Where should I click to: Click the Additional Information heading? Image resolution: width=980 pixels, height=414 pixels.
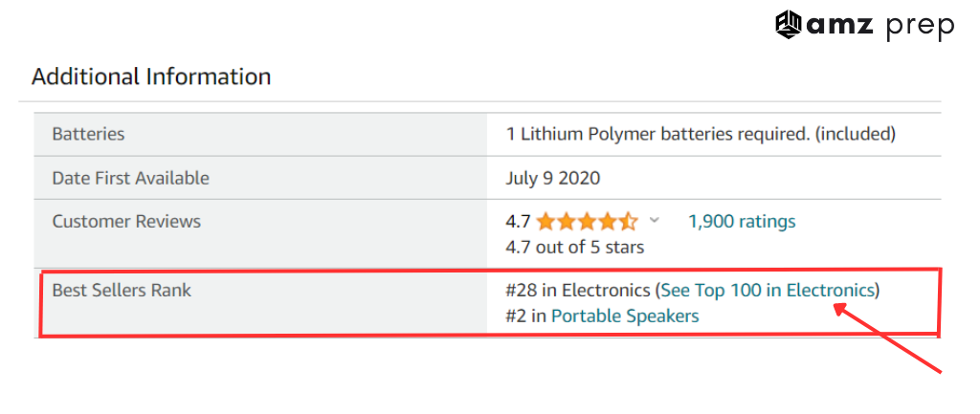pos(151,76)
